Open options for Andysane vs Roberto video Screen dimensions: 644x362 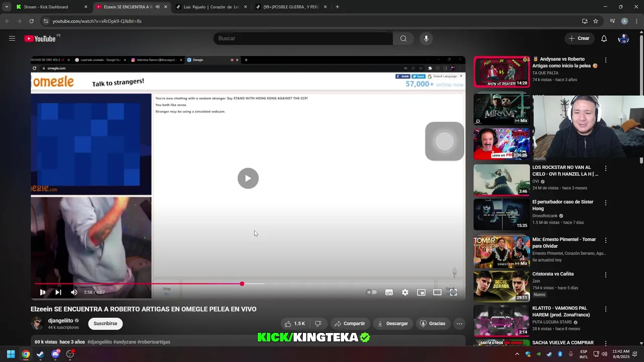coord(606,60)
